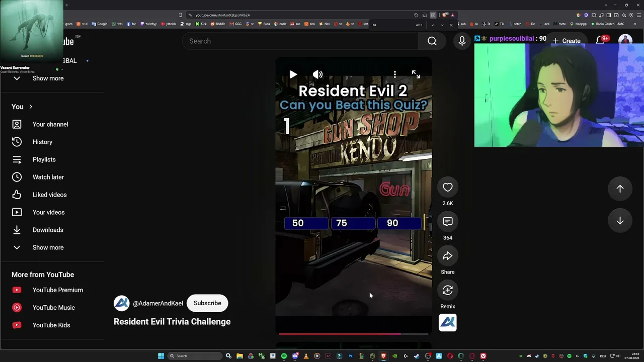Image resolution: width=644 pixels, height=362 pixels.
Task: Go to the previous short with up arrow
Action: (620, 189)
